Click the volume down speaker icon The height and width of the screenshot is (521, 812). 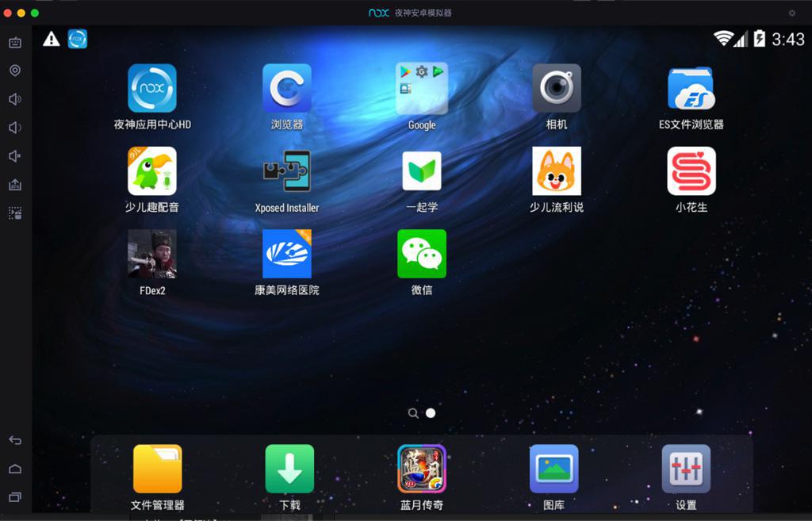(15, 128)
